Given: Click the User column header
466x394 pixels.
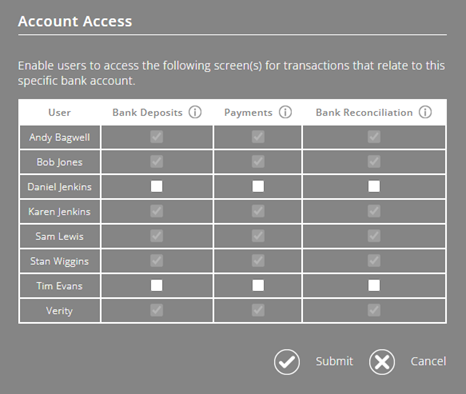Looking at the screenshot, I should coord(59,112).
